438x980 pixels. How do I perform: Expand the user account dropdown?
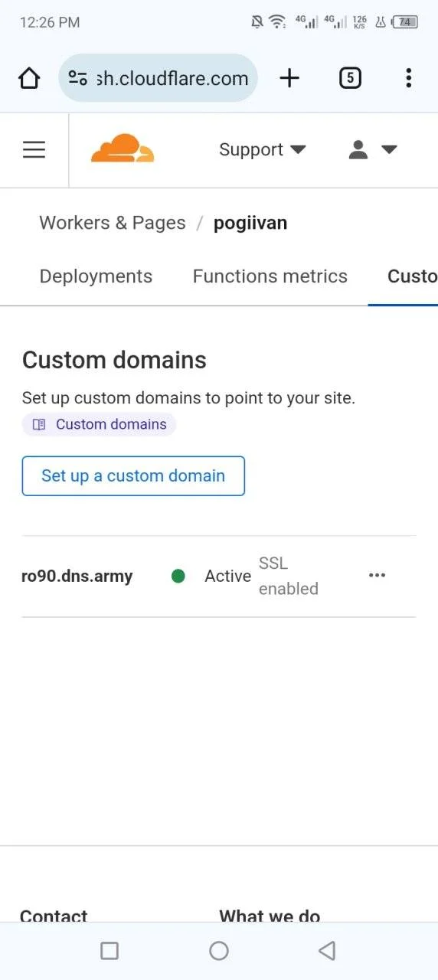click(373, 149)
